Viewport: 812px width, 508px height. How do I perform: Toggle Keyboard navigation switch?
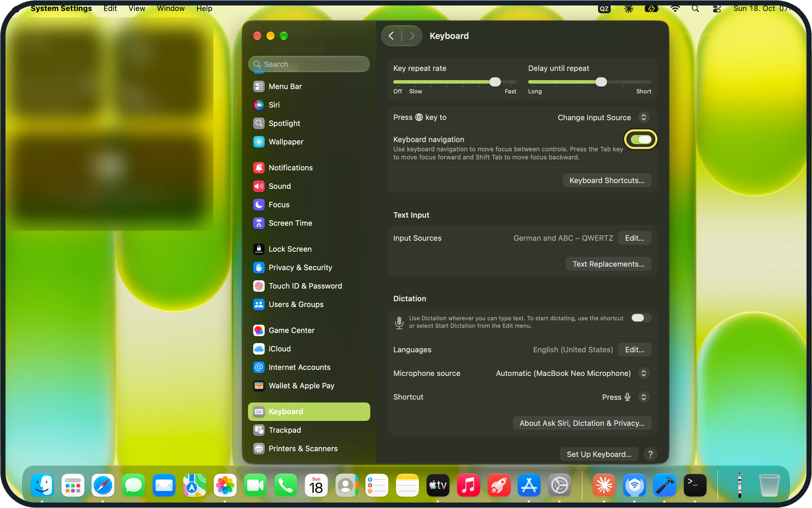[641, 140]
